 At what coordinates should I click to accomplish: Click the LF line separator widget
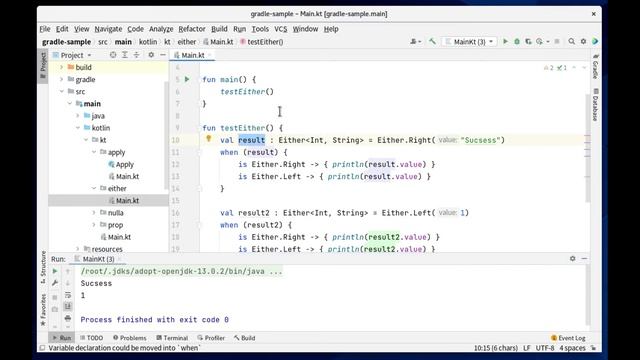point(527,348)
